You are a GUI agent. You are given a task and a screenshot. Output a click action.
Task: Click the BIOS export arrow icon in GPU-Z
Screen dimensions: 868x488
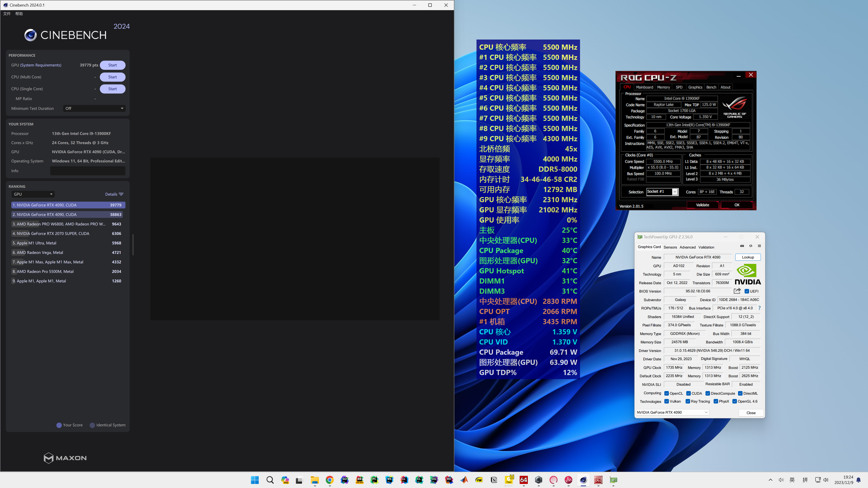click(737, 291)
